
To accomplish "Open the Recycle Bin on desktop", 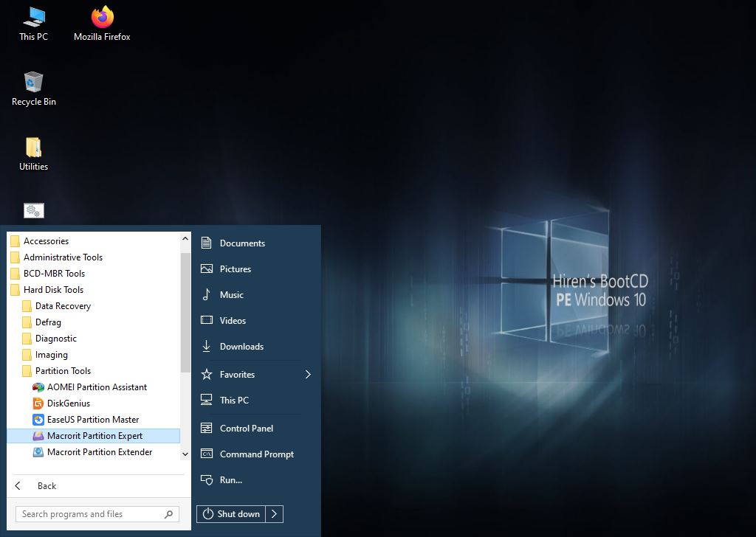I will click(33, 88).
